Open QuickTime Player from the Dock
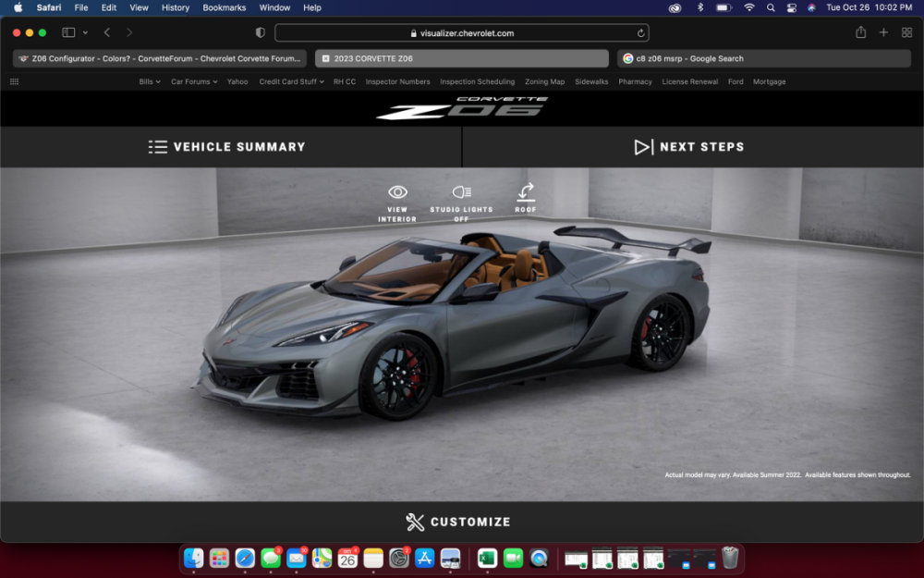Image resolution: width=924 pixels, height=578 pixels. point(539,558)
